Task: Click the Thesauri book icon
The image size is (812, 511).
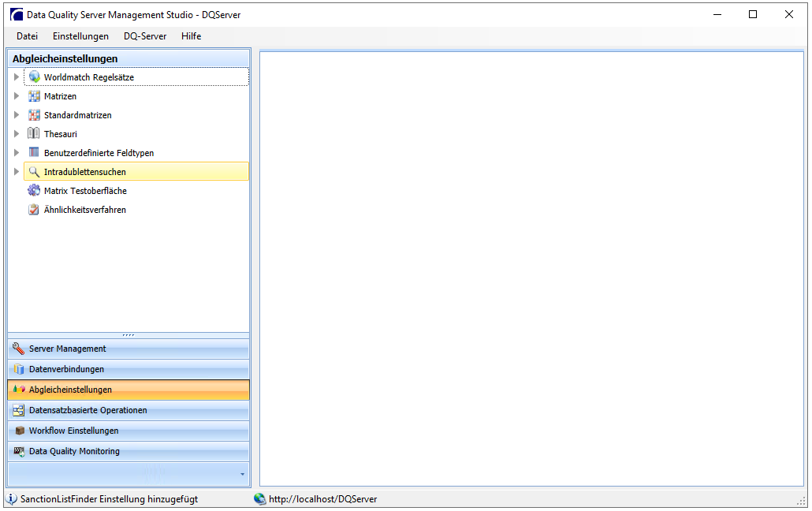Action: coord(34,134)
